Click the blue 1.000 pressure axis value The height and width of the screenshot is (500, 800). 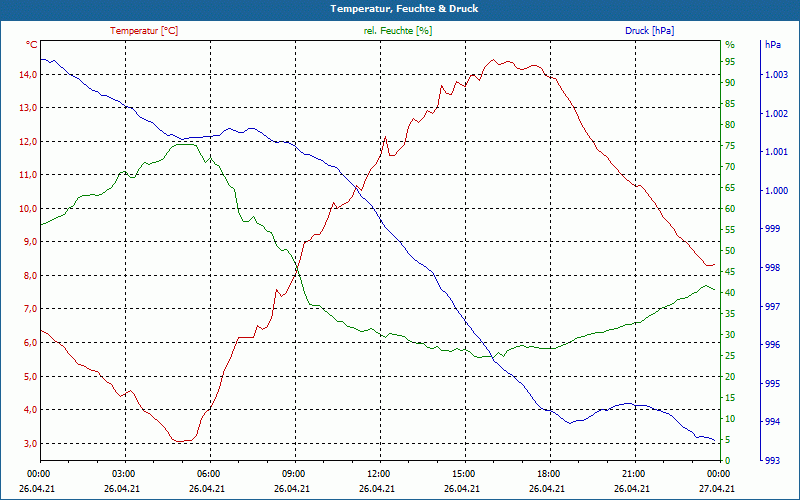[x=777, y=191]
